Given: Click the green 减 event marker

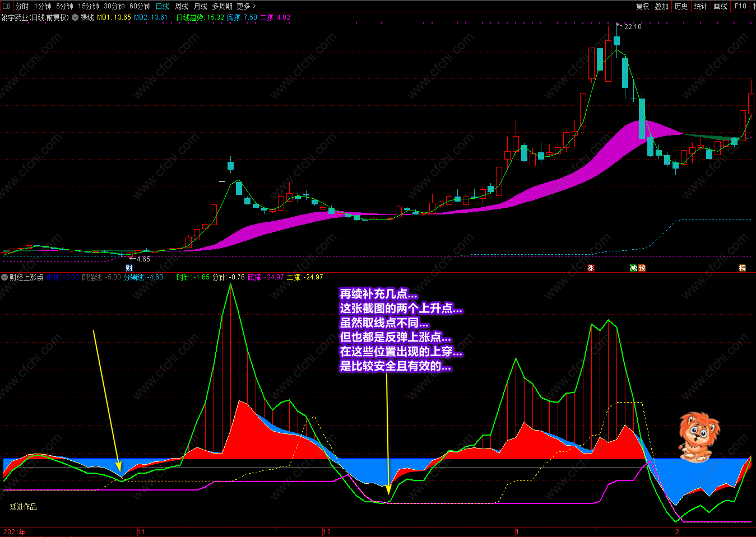Looking at the screenshot, I should point(634,268).
